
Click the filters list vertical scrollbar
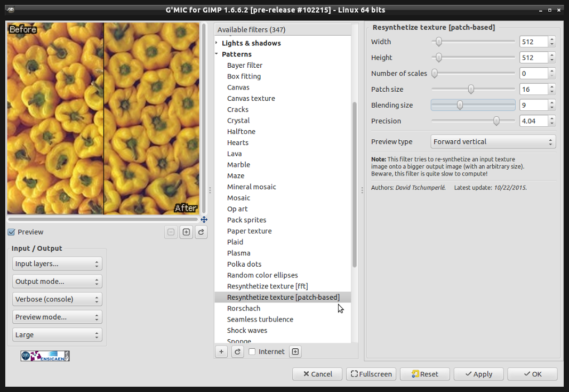click(355, 185)
